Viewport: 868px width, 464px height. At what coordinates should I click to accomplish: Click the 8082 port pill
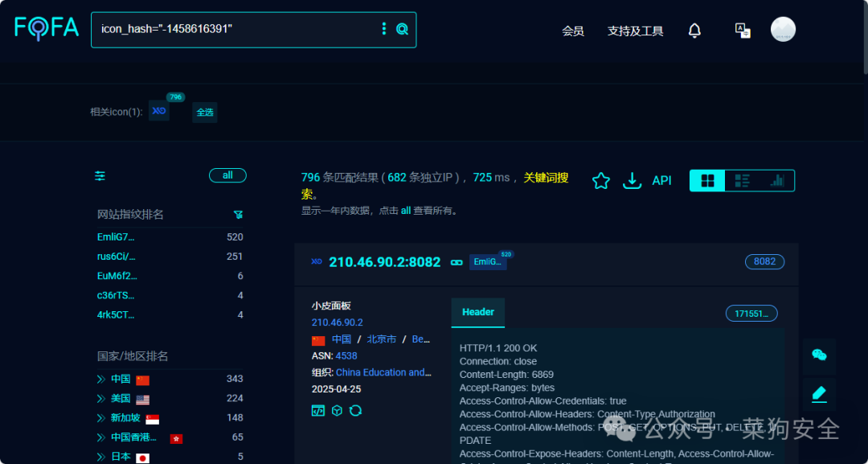coord(764,261)
